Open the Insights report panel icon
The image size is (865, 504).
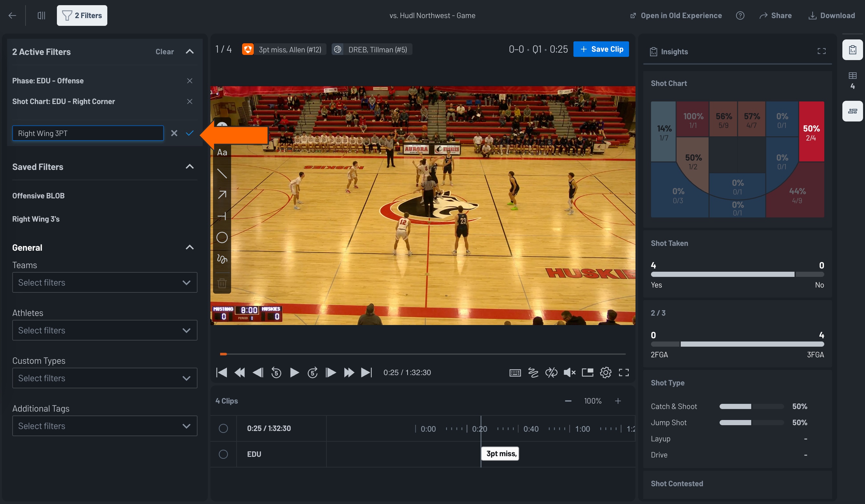[x=853, y=50]
